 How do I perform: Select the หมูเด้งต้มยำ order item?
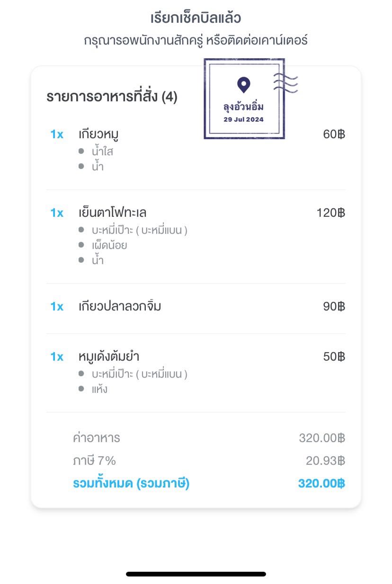109,356
